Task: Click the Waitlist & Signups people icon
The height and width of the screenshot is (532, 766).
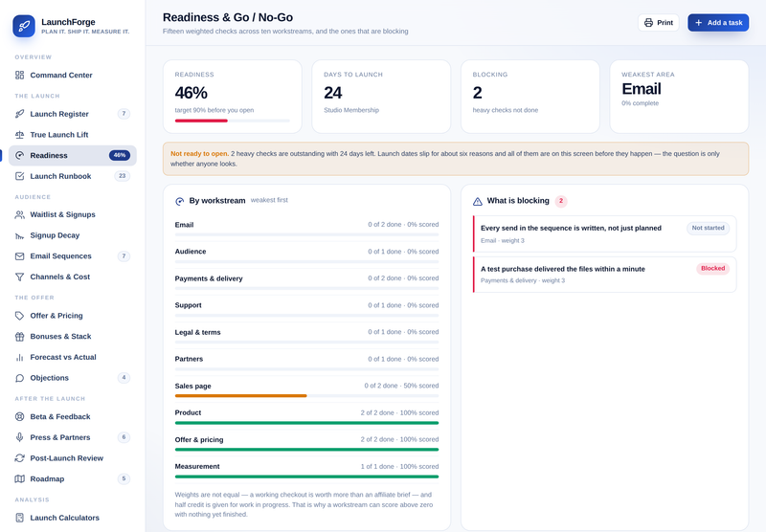Action: tap(19, 214)
